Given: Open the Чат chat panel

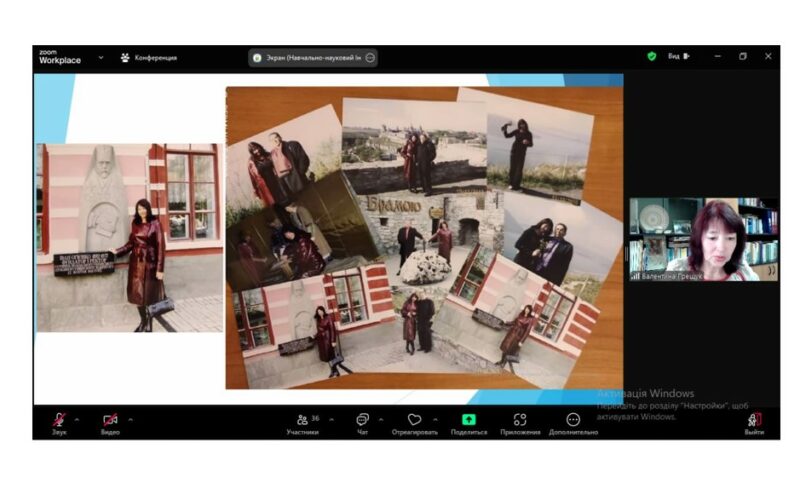Looking at the screenshot, I should [362, 421].
